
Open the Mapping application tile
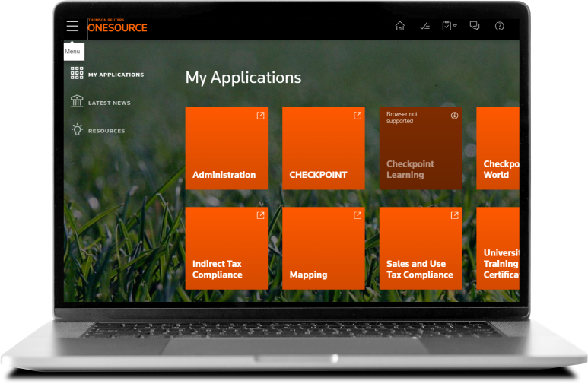(323, 249)
